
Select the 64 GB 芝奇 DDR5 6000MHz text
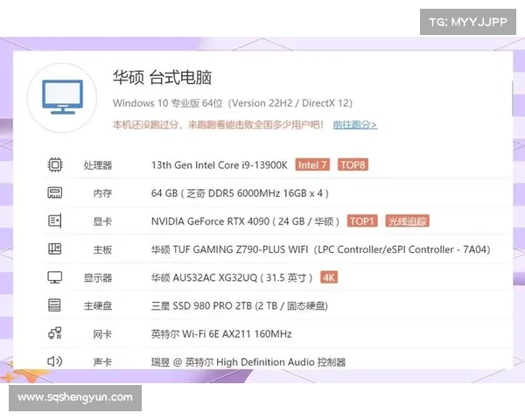(240, 193)
